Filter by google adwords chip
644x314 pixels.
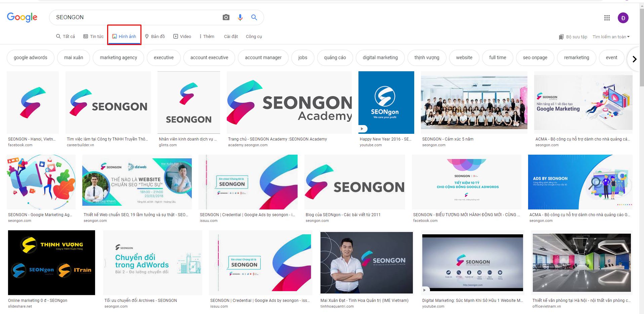click(x=31, y=57)
